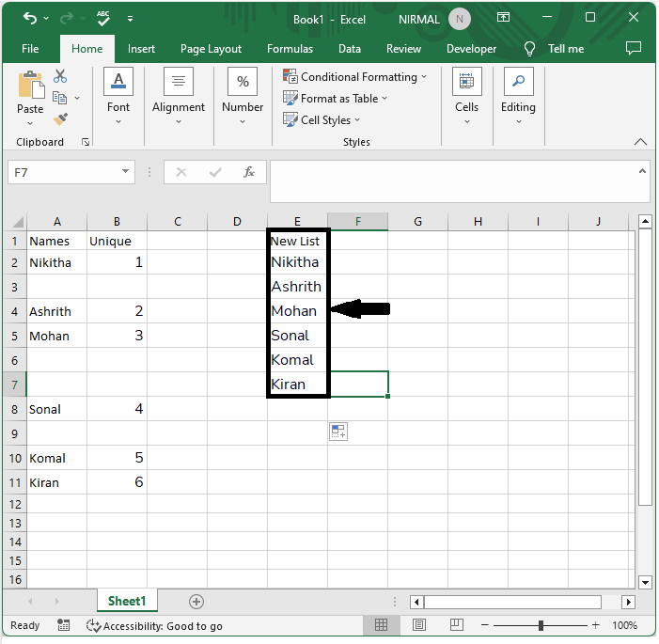Click the Name Box showing F7
Image resolution: width=659 pixels, height=644 pixels.
(63, 172)
